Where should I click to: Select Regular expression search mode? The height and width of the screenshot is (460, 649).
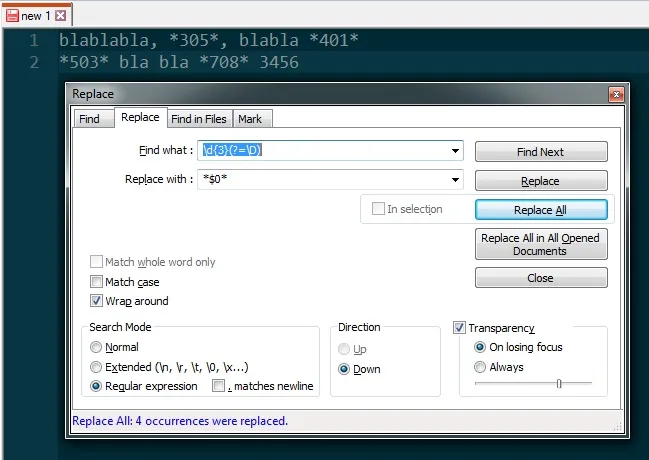(x=96, y=386)
